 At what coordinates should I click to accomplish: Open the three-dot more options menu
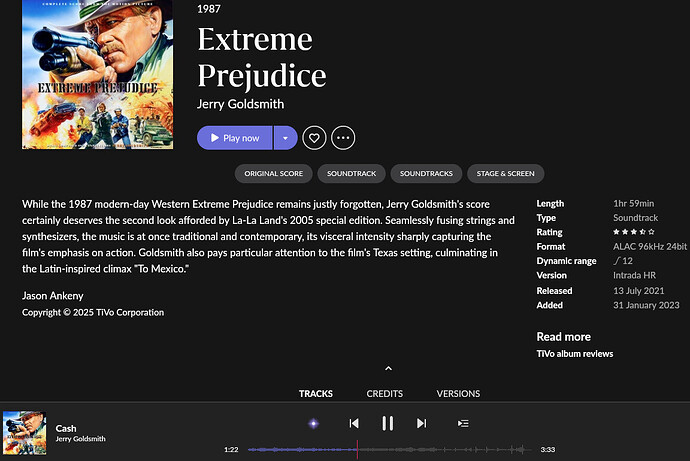pyautogui.click(x=343, y=138)
